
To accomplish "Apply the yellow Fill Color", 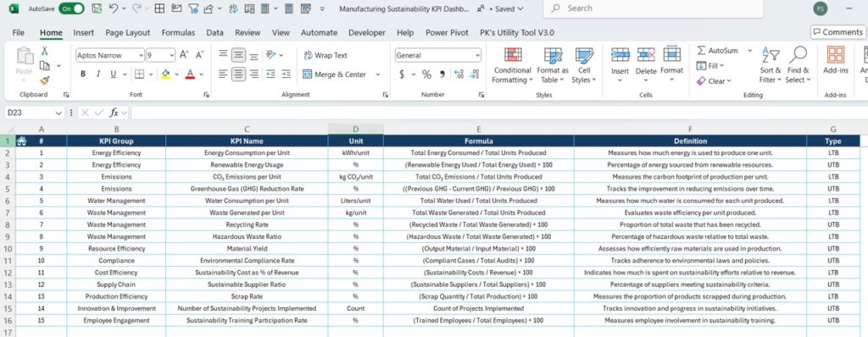I will point(165,75).
